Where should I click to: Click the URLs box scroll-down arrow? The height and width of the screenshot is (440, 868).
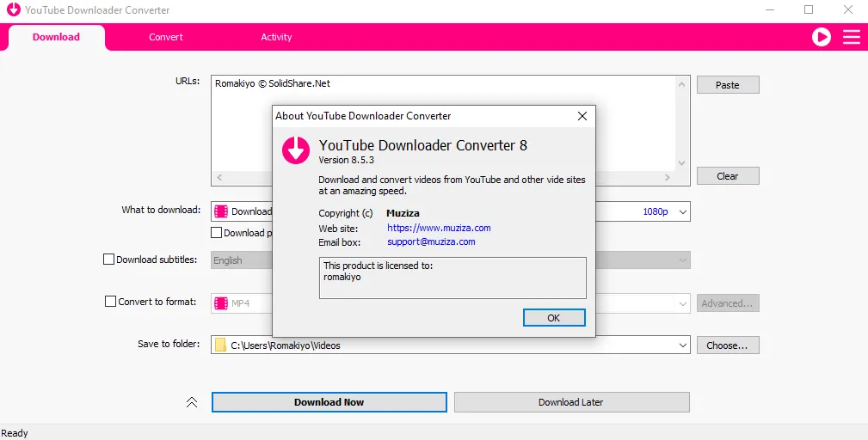tap(681, 163)
